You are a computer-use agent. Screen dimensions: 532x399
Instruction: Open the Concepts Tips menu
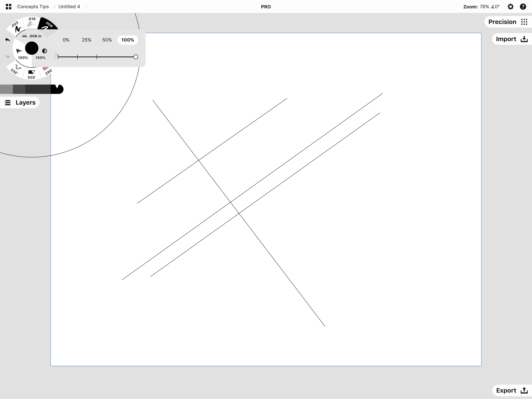[x=32, y=7]
